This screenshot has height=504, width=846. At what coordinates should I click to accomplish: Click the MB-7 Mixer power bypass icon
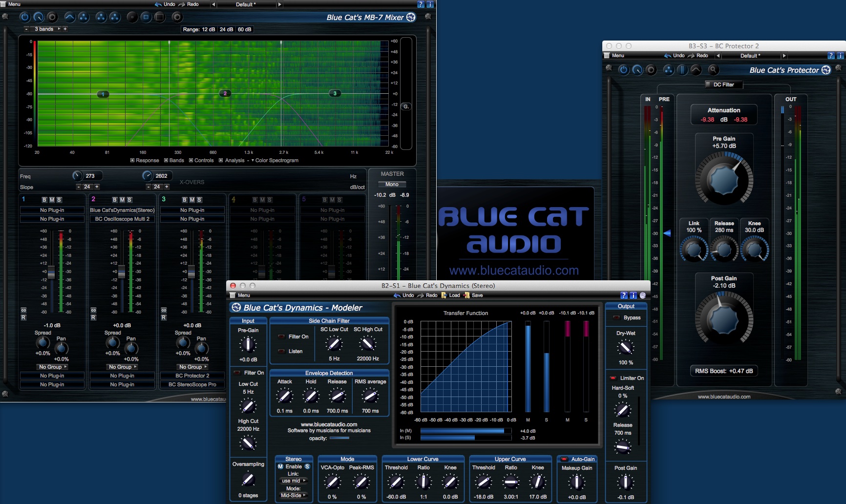24,17
